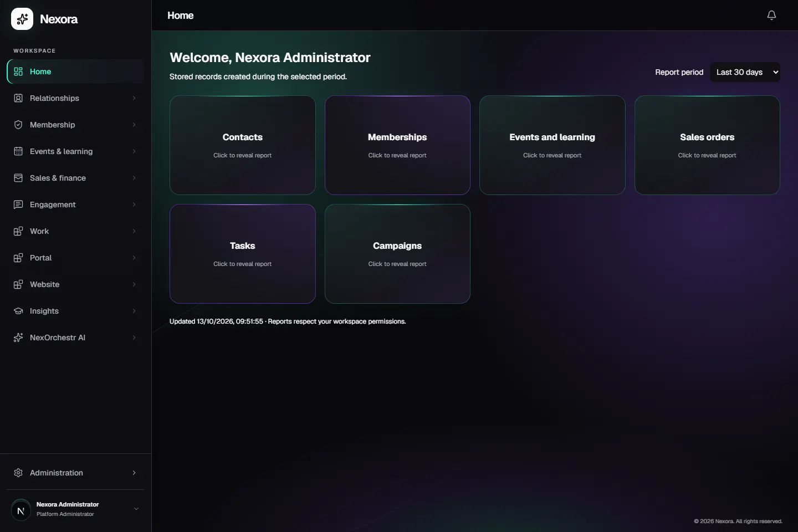Open the NexOrchestr AI menu item
The height and width of the screenshot is (532, 798).
click(75, 337)
